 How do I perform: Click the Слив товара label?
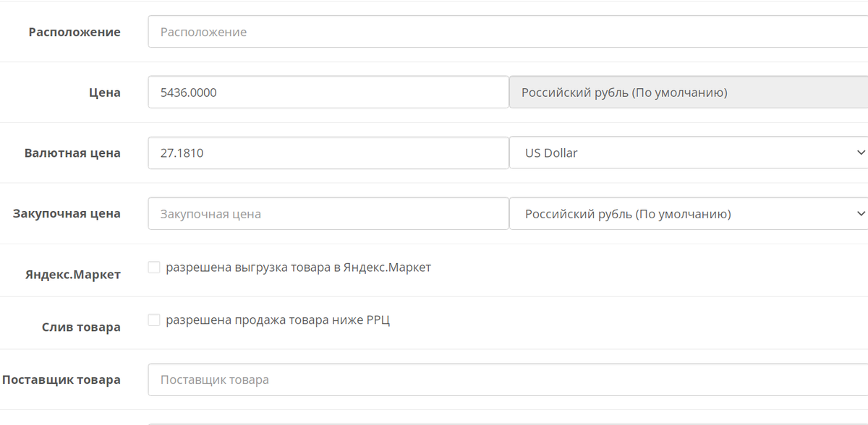click(x=81, y=327)
